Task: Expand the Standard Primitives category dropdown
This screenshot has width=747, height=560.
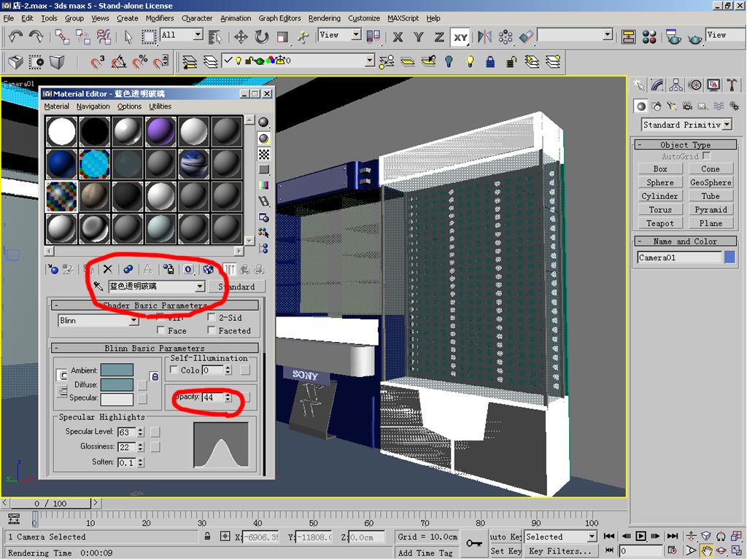Action: click(x=727, y=125)
